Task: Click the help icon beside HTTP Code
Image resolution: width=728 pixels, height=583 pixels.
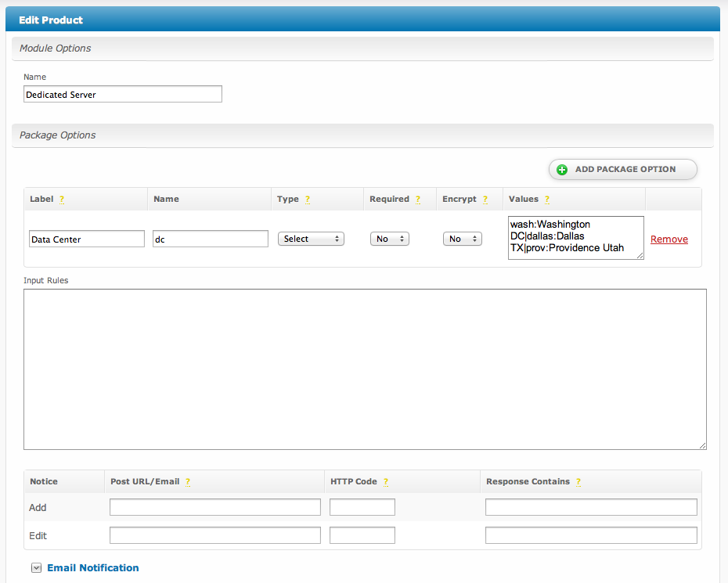Action: click(x=386, y=482)
